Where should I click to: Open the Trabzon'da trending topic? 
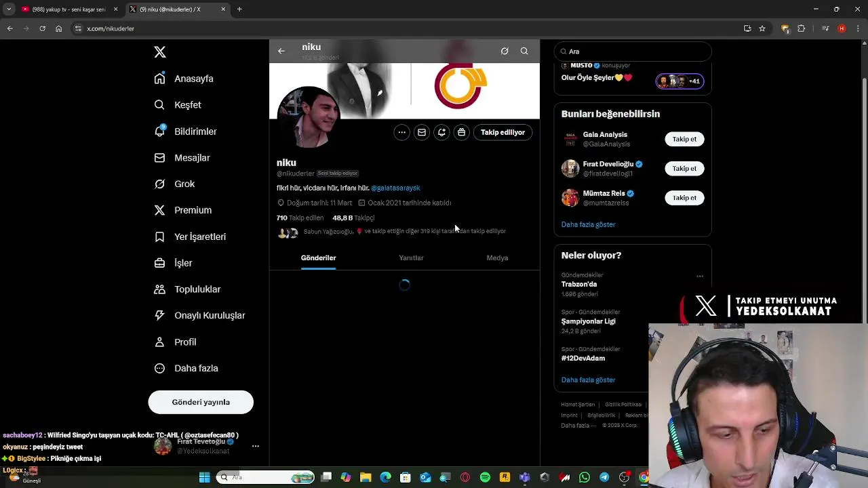(579, 285)
